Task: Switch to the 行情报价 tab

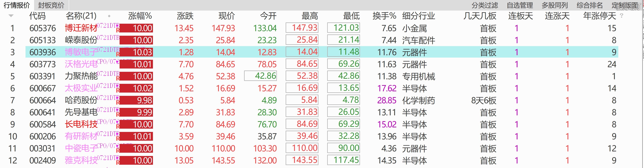Action: (x=17, y=5)
